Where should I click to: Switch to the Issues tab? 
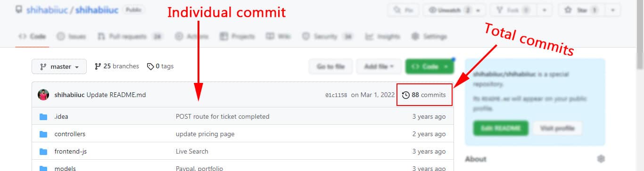tap(72, 36)
